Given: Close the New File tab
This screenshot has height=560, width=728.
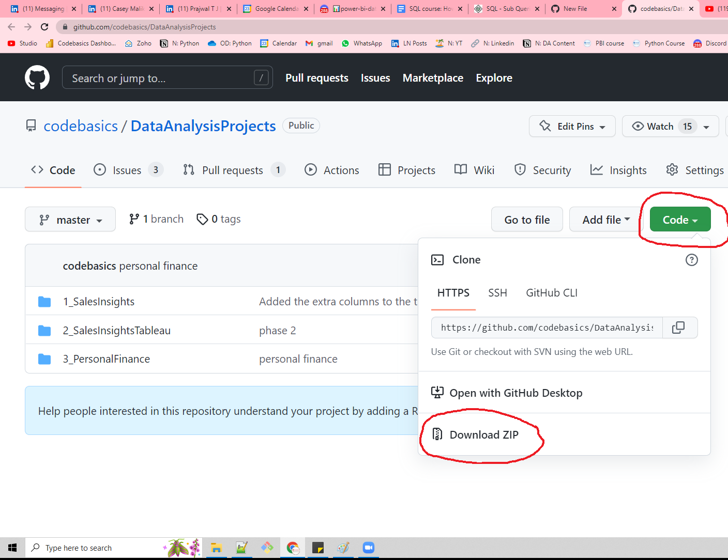Looking at the screenshot, I should pos(614,9).
